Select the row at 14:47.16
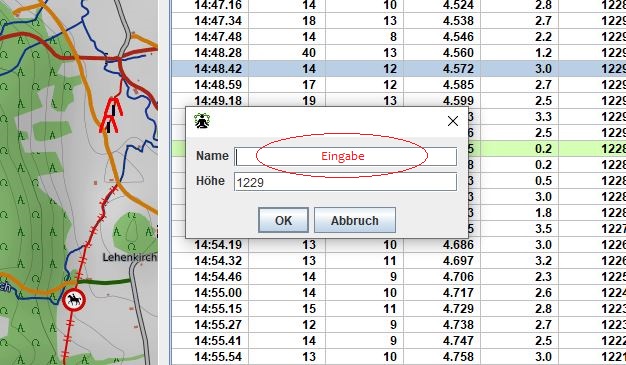The image size is (626, 365). [x=399, y=6]
